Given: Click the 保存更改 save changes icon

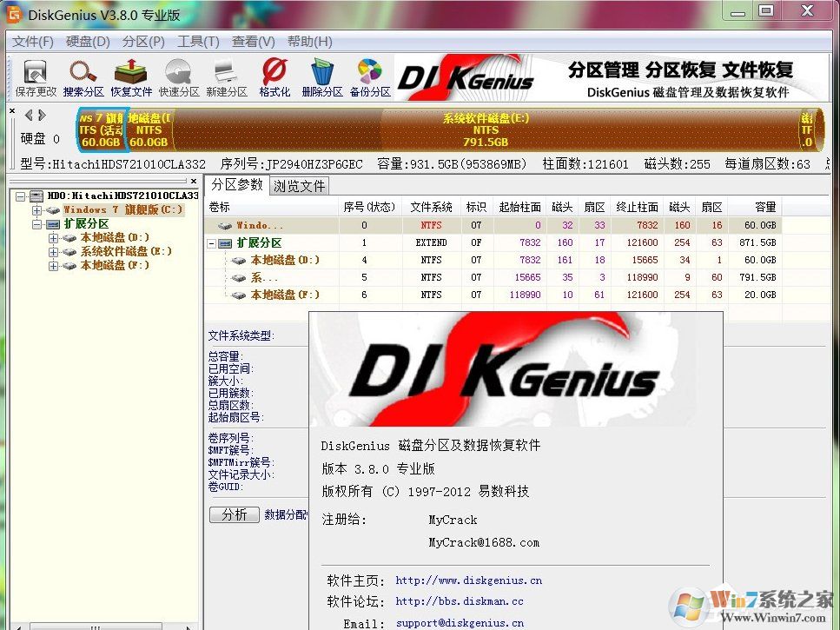Looking at the screenshot, I should pos(35,76).
